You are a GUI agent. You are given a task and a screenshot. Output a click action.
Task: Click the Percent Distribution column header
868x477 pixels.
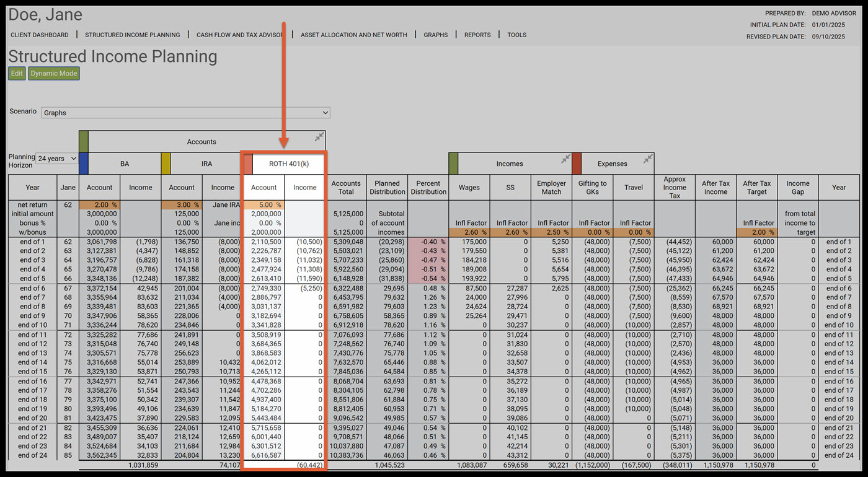428,187
